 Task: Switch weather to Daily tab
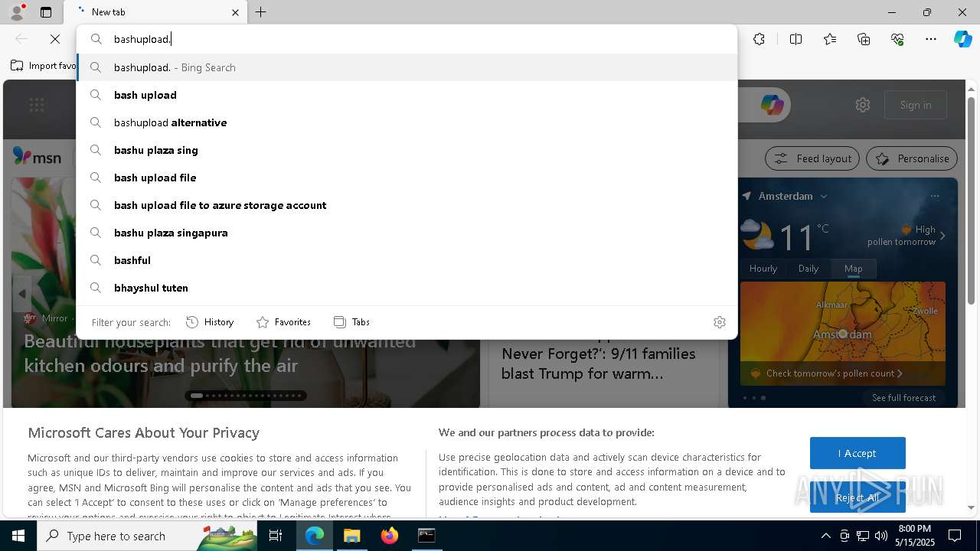[808, 269]
